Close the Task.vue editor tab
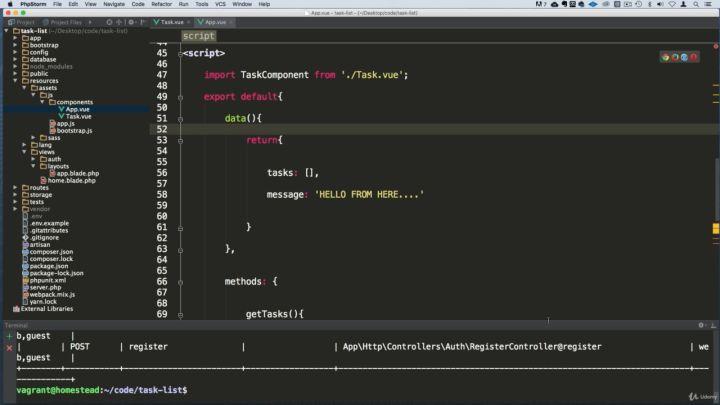This screenshot has width=720, height=405. pos(188,22)
